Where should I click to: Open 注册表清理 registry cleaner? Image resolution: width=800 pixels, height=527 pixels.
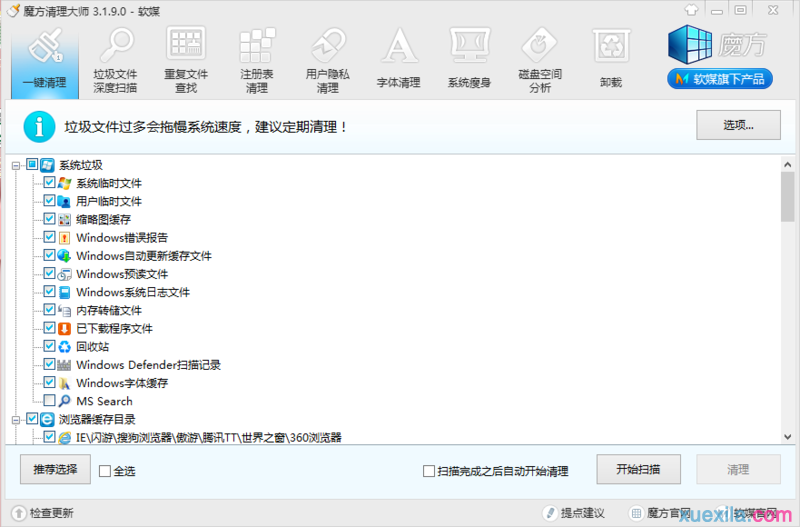[257, 60]
